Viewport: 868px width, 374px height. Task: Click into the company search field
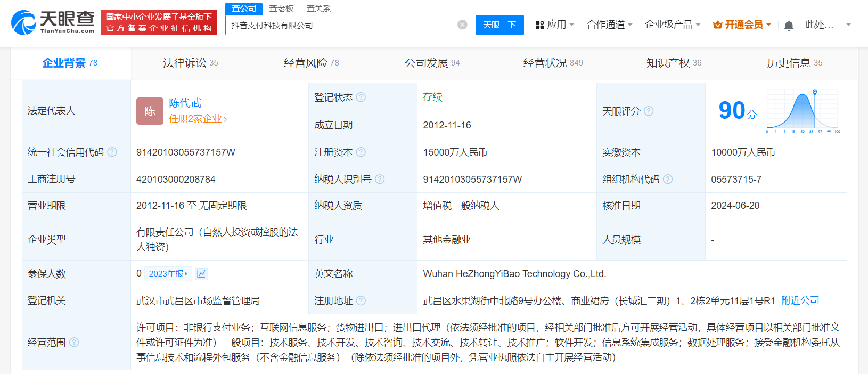(x=341, y=25)
